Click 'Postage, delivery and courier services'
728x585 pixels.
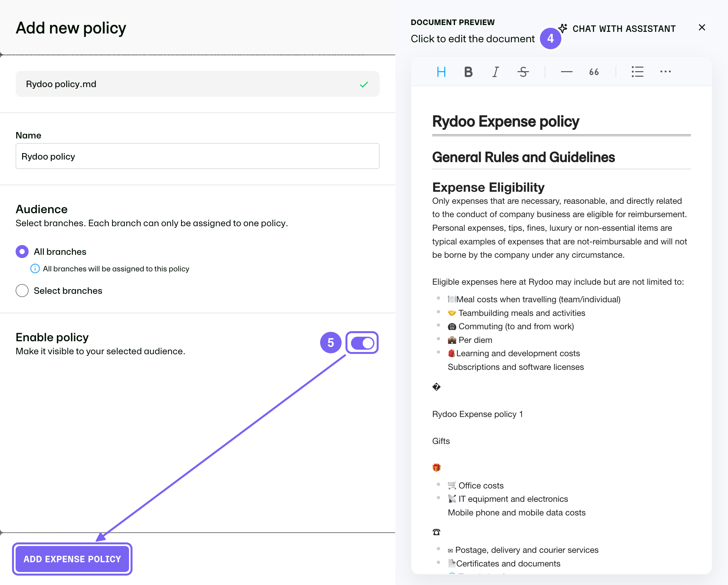[523, 550]
